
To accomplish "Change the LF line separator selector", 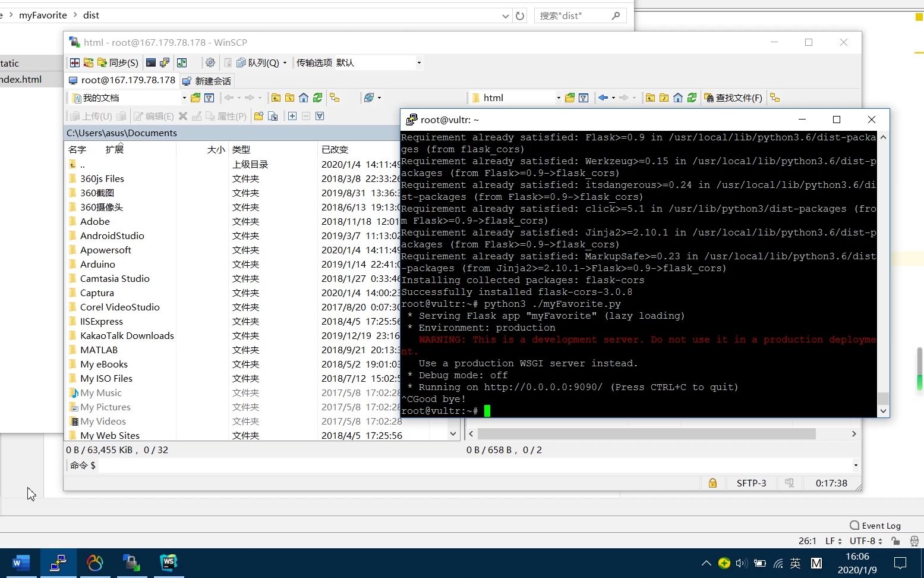I will [833, 541].
